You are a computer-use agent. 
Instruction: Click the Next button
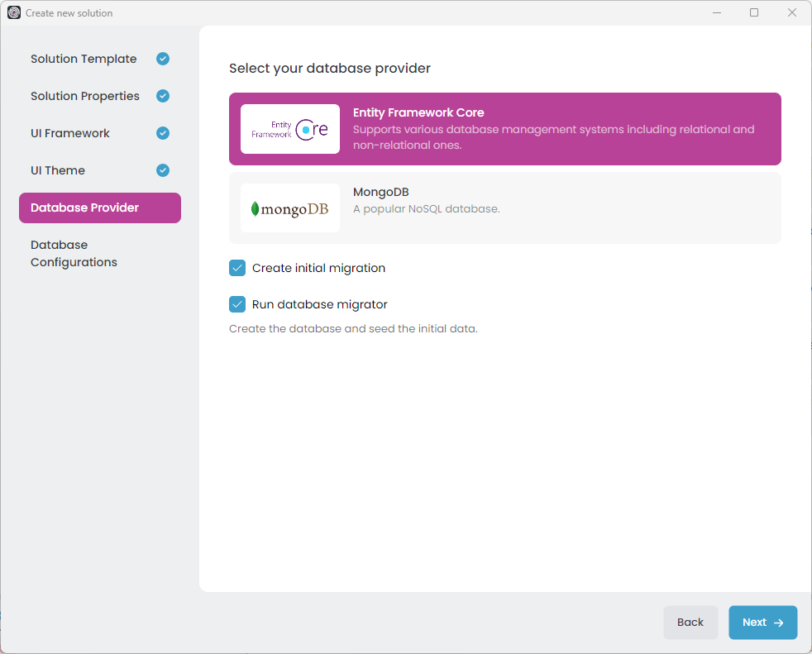pyautogui.click(x=763, y=623)
